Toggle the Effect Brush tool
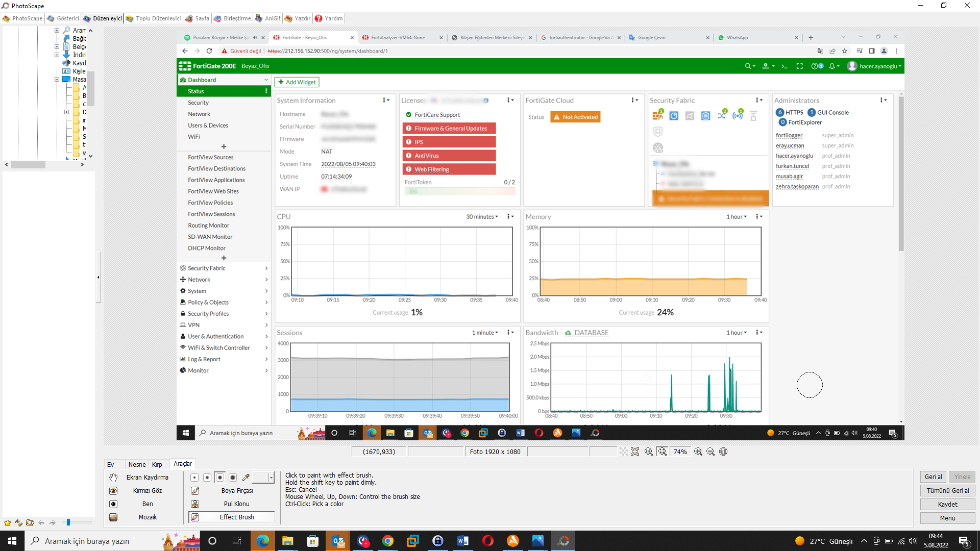Viewport: 980px width, 551px height. coord(231,517)
